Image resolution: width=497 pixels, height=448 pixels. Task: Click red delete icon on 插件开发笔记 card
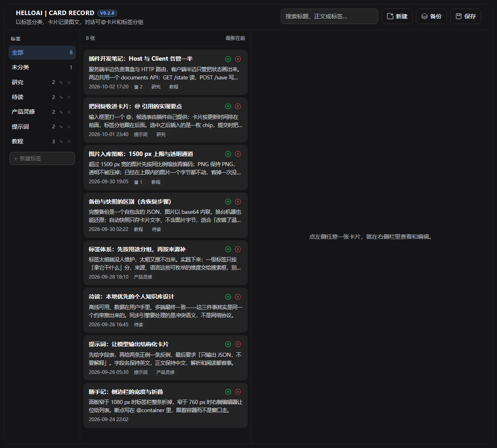(x=238, y=59)
